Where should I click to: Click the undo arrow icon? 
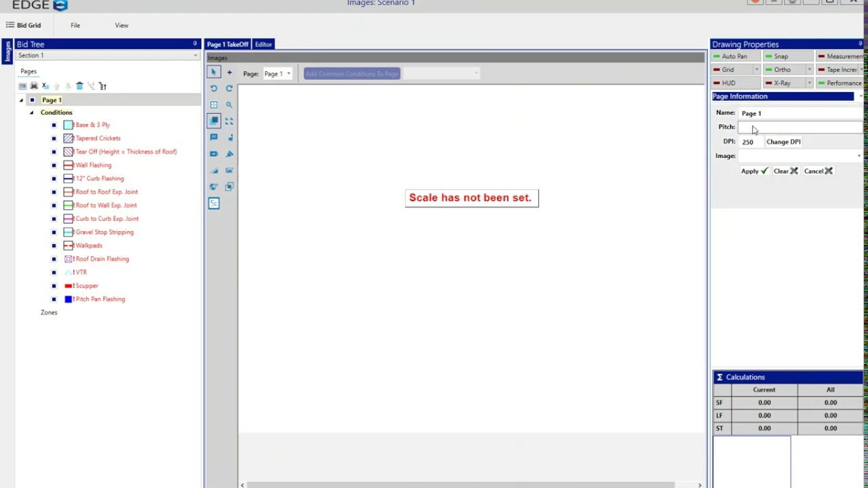[214, 89]
